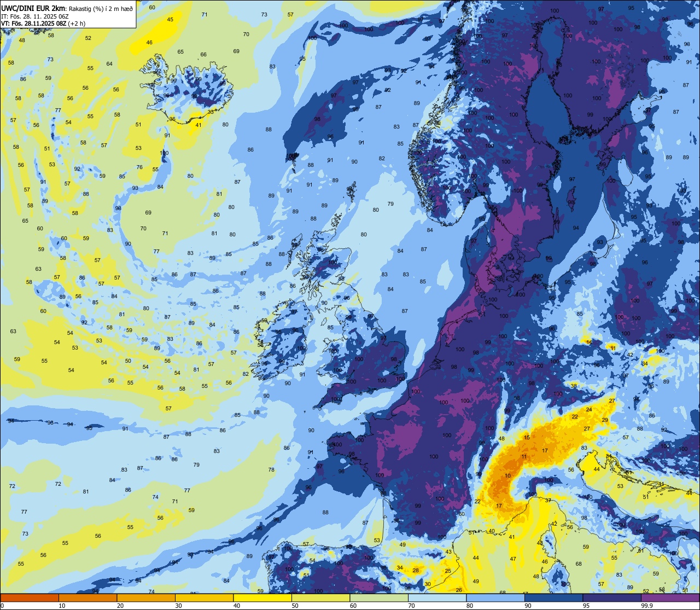700x610 pixels.
Task: Click the '15' value in the orange Alpine area
Action: click(527, 438)
